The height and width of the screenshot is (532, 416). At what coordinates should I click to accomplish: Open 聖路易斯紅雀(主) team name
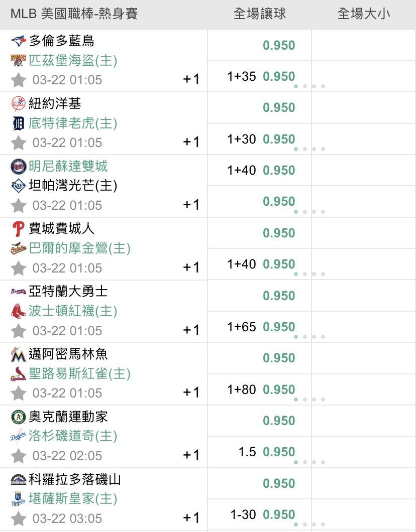(x=79, y=374)
